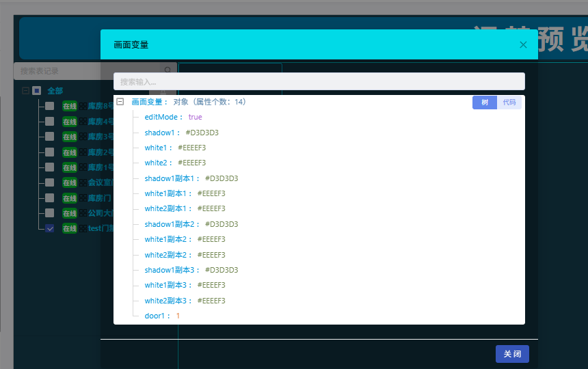This screenshot has width=588, height=369.
Task: Click the grid icon beside 库房门
Action: click(x=83, y=197)
